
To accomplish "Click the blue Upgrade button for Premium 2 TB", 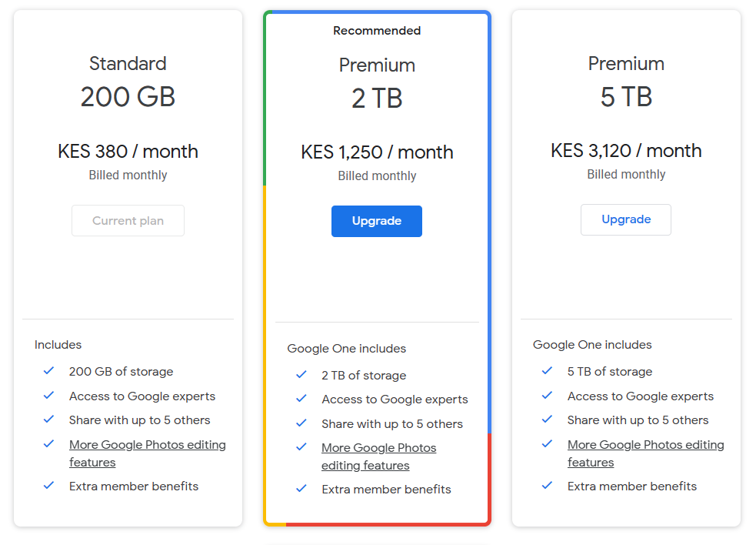I will (377, 221).
